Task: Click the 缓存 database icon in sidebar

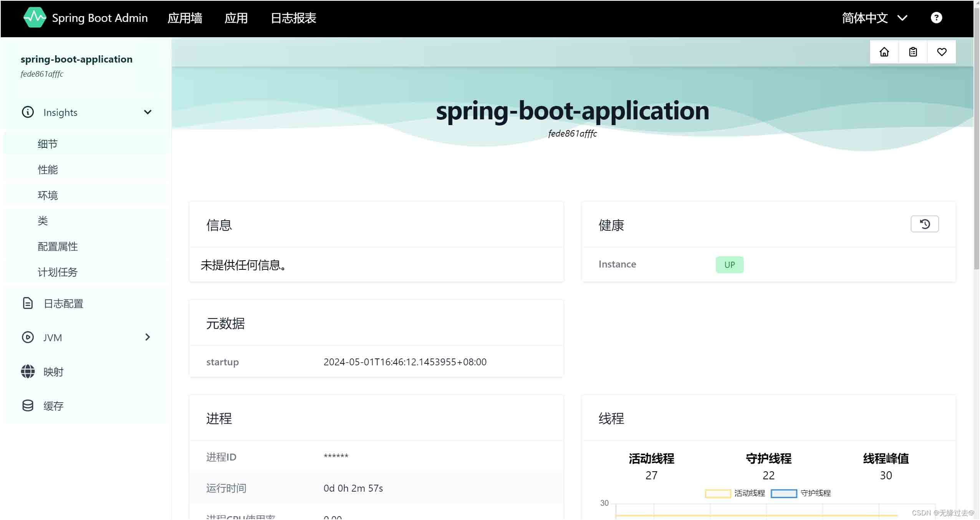Action: pos(28,405)
